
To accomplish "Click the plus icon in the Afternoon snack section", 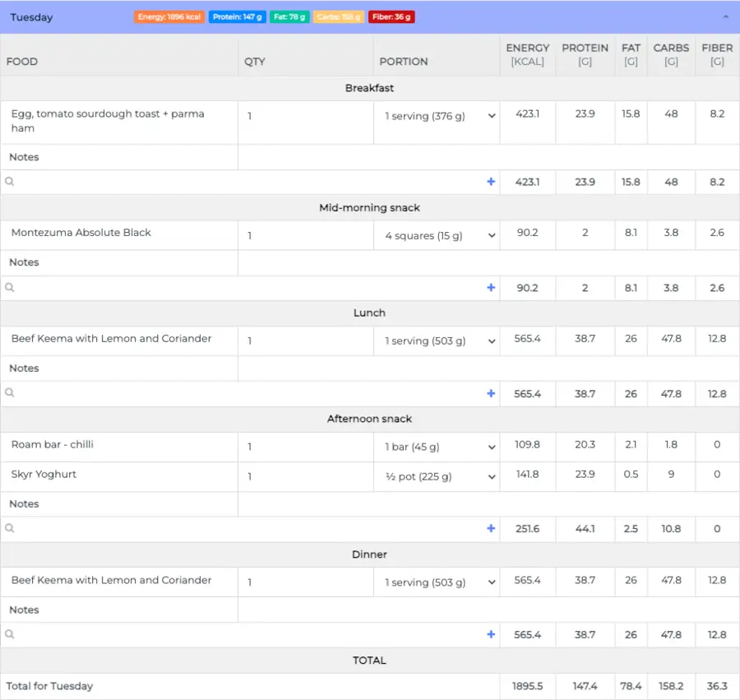I will coord(491,528).
